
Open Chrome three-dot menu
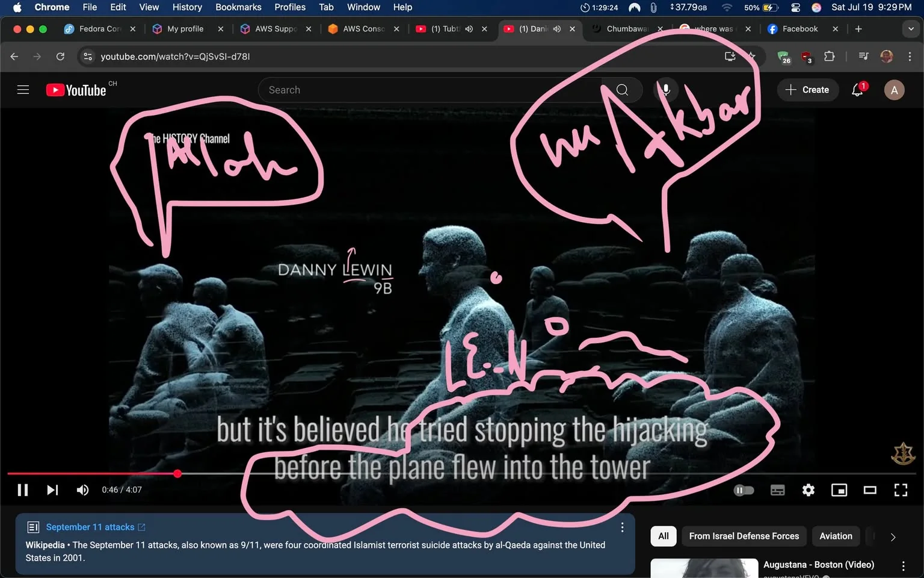(x=910, y=56)
